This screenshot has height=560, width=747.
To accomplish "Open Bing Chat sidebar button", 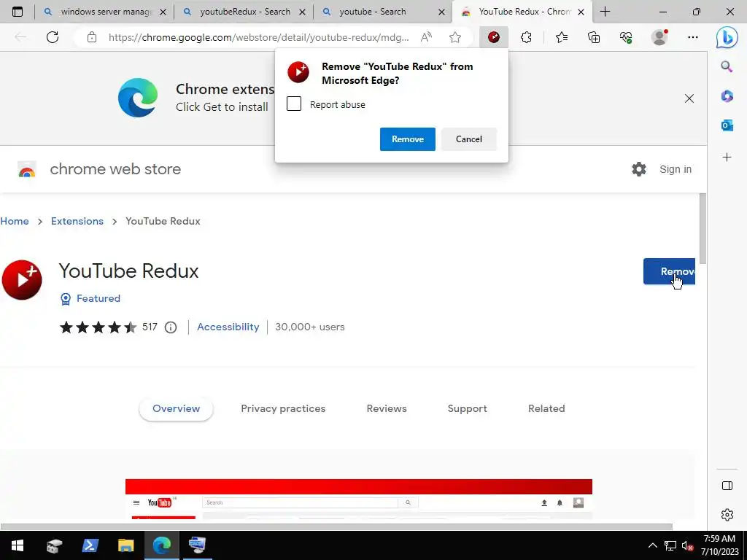I will point(727,37).
